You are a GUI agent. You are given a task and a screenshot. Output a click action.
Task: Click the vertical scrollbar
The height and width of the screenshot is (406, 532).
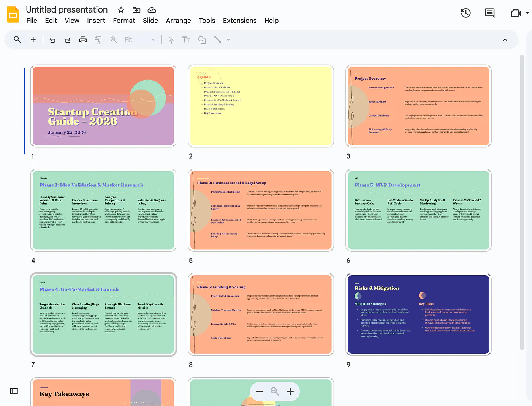pyautogui.click(x=522, y=202)
